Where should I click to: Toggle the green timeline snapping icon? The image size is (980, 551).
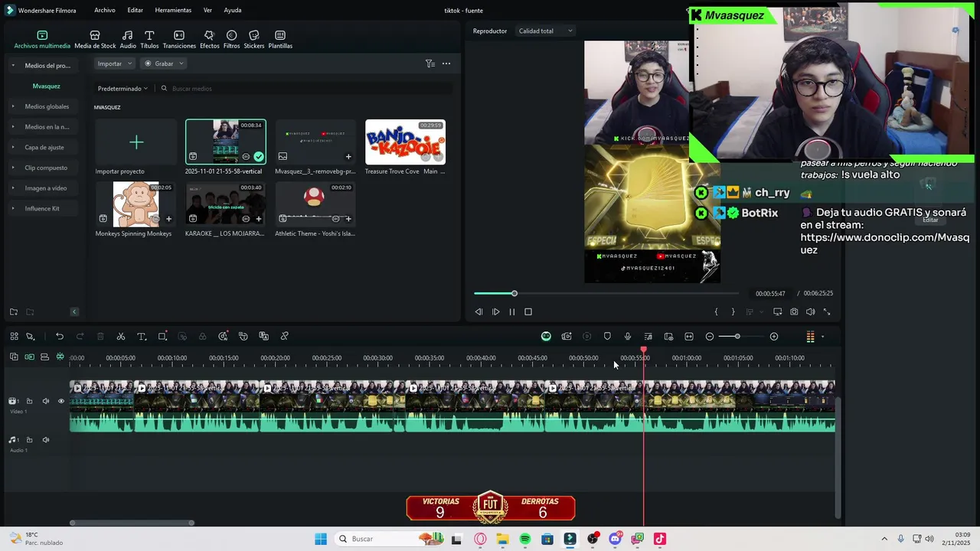coord(60,357)
